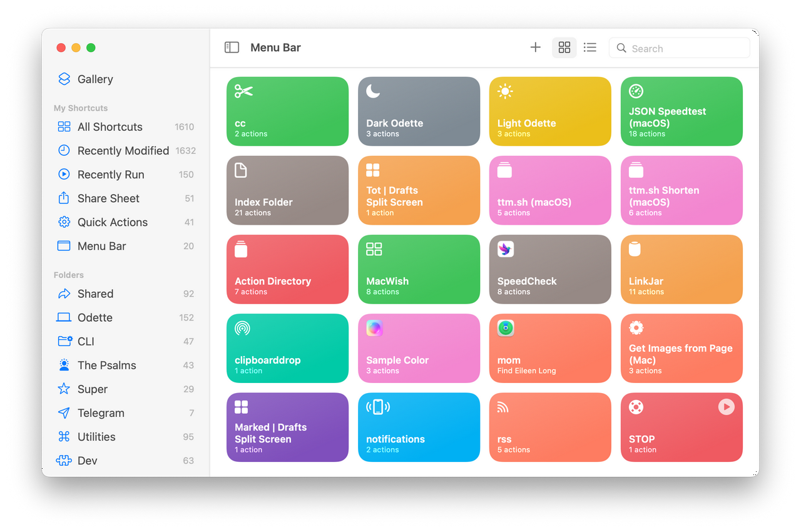Screen dimensions: 801x532
Task: Click bird app icon on SpeedCheck
Action: [506, 249]
